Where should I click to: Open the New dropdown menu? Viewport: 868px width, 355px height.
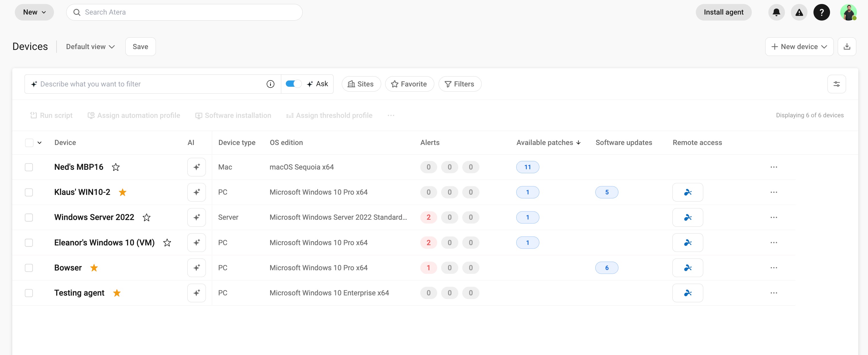34,13
